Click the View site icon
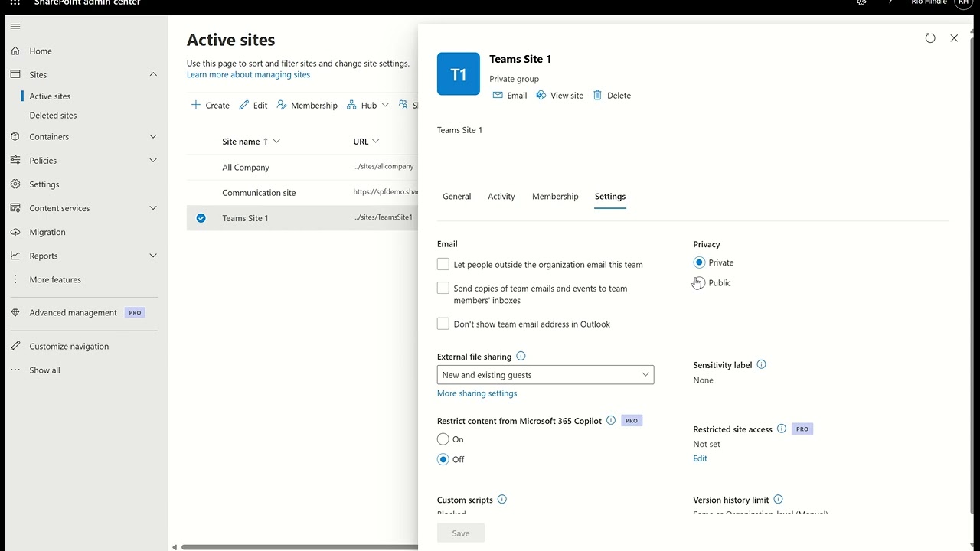 coord(541,96)
